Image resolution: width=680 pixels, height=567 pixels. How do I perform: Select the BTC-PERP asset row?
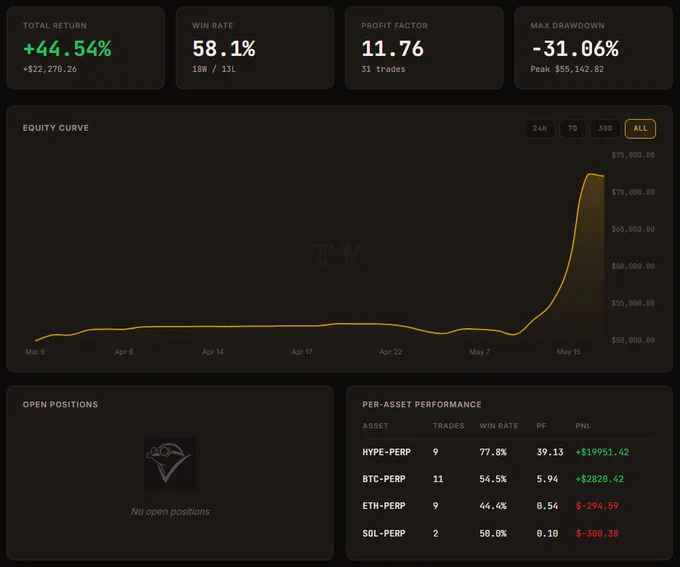[x=507, y=479]
